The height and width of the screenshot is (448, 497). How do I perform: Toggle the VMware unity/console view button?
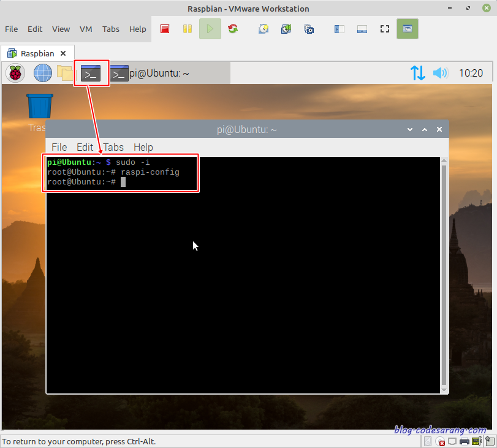408,29
